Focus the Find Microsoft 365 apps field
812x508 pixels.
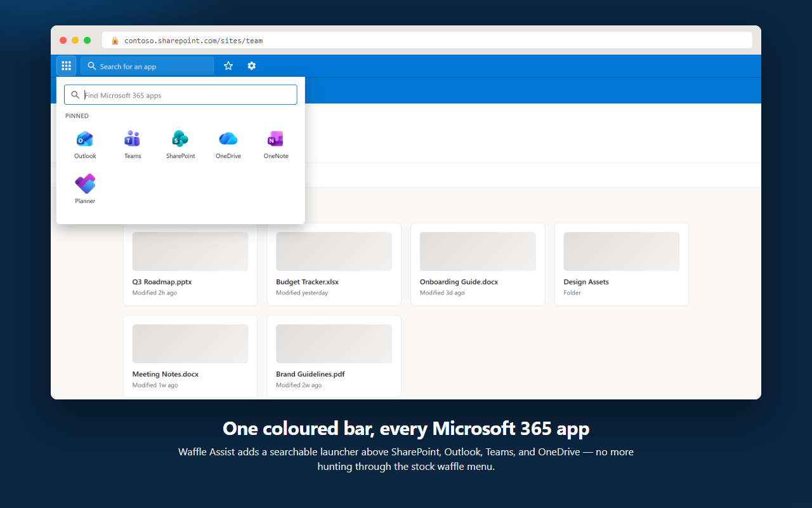point(181,95)
